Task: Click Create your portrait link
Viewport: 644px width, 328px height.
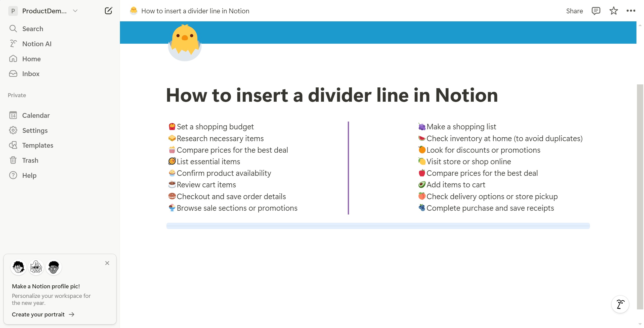Action: [43, 314]
